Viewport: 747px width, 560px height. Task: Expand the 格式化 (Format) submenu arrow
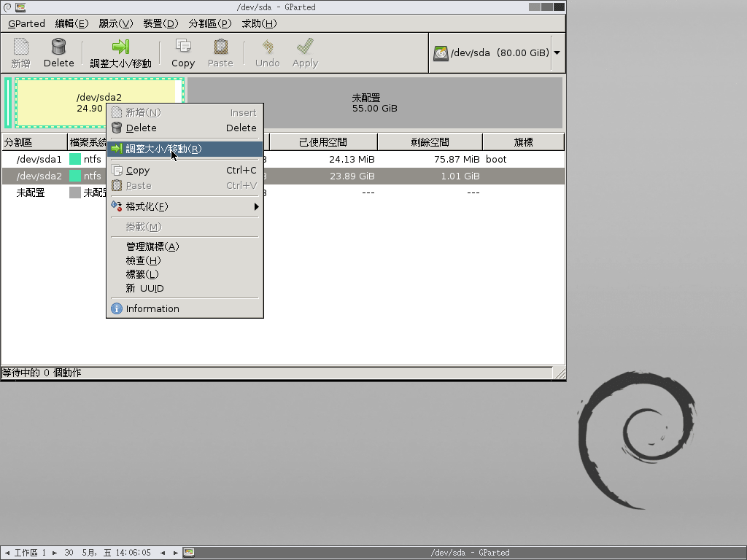pos(256,206)
